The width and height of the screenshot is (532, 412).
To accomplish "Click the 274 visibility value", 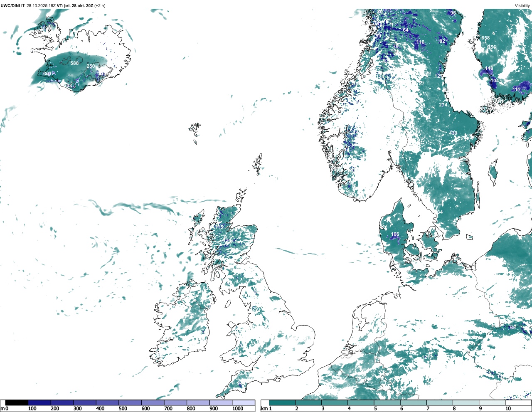I will click(x=443, y=105).
